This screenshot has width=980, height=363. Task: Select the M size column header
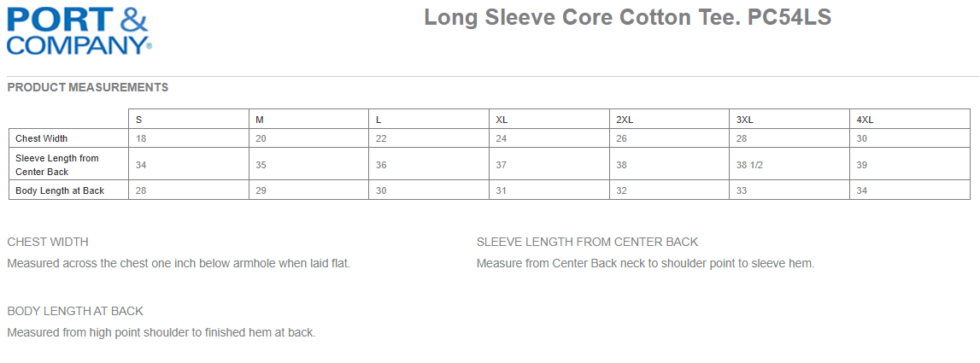[260, 120]
